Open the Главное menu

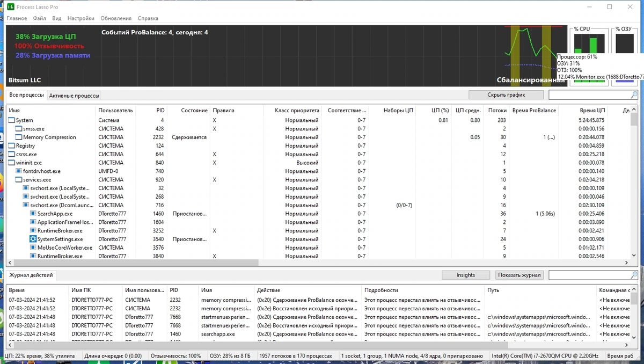click(x=17, y=18)
